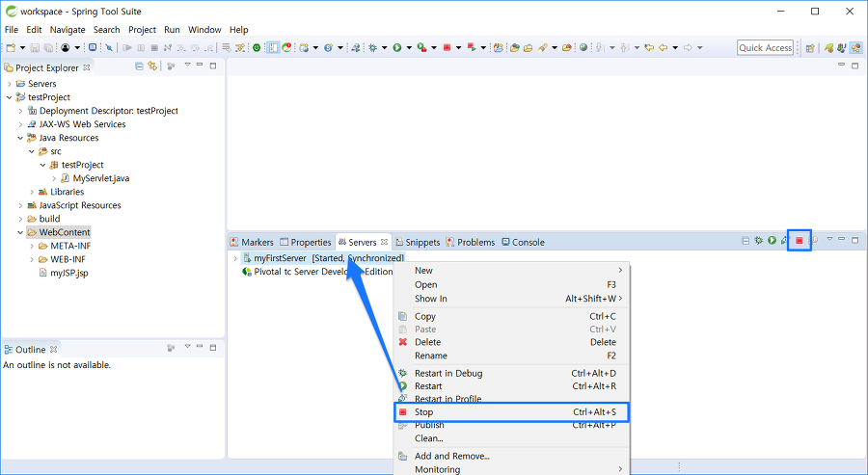Image resolution: width=868 pixels, height=475 pixels.
Task: Switch to the Spring perspective leaf icon
Action: (828, 48)
